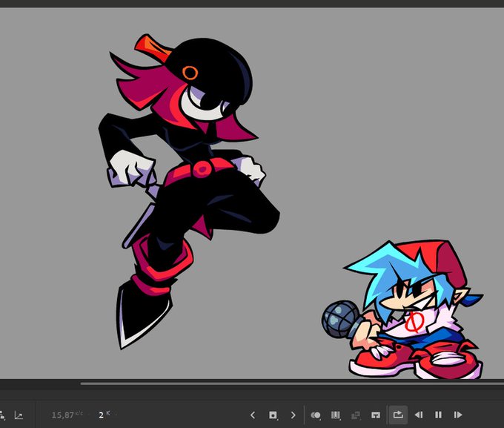Pause the animation playback
504x428 pixels.
(438, 415)
